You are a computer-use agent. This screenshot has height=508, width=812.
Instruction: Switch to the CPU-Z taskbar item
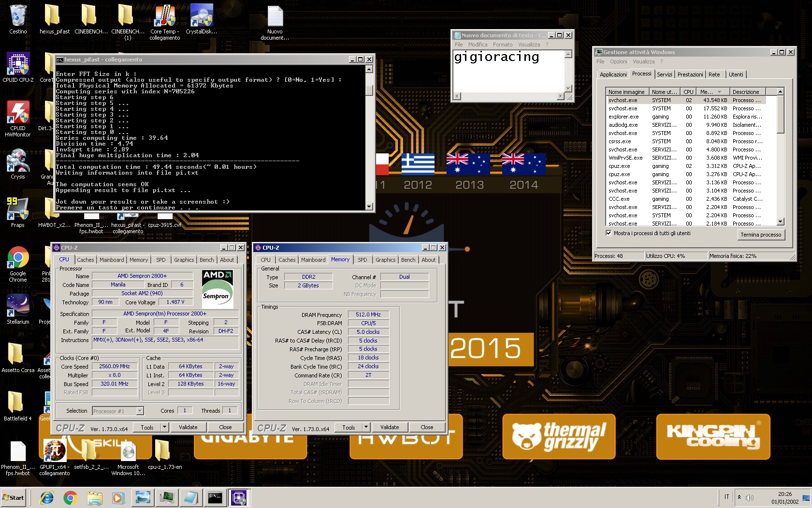point(239,497)
